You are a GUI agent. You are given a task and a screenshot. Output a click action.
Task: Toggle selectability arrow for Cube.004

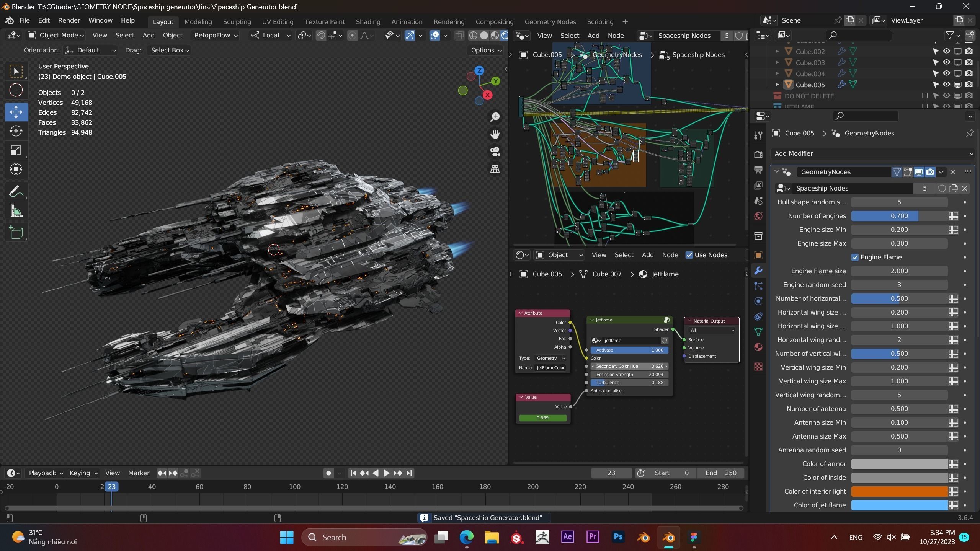935,73
